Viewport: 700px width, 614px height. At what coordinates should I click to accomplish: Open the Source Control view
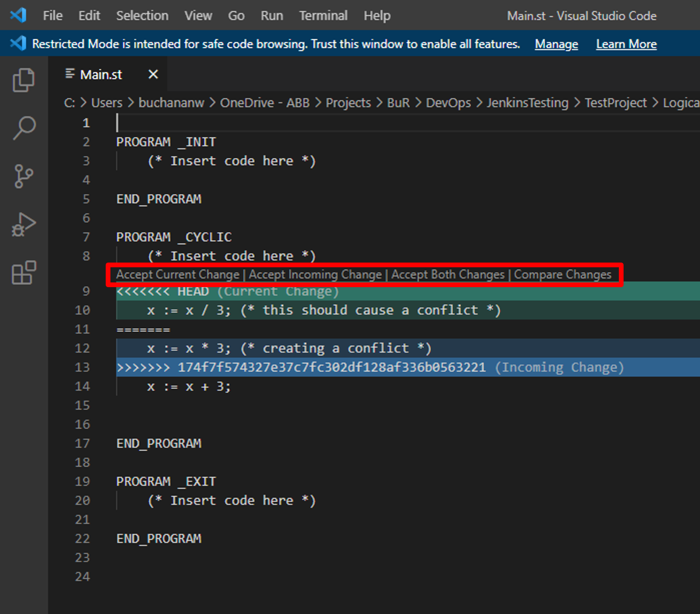click(x=24, y=176)
